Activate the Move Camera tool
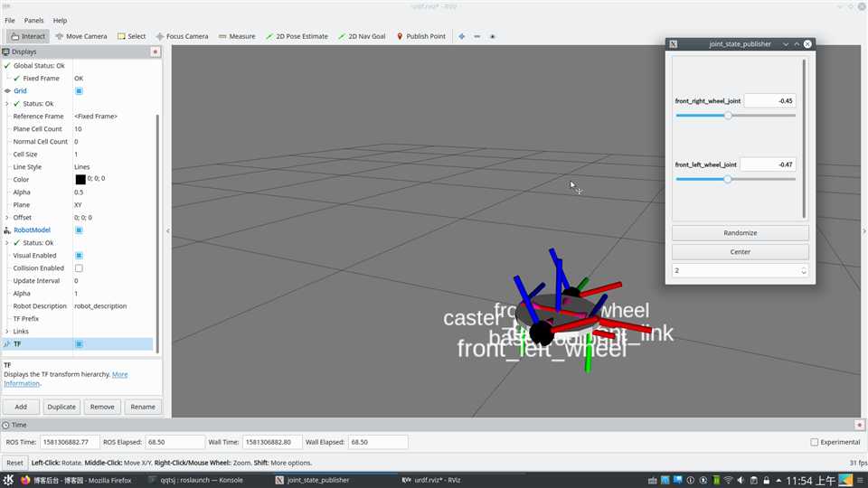The width and height of the screenshot is (868, 488). tap(80, 36)
